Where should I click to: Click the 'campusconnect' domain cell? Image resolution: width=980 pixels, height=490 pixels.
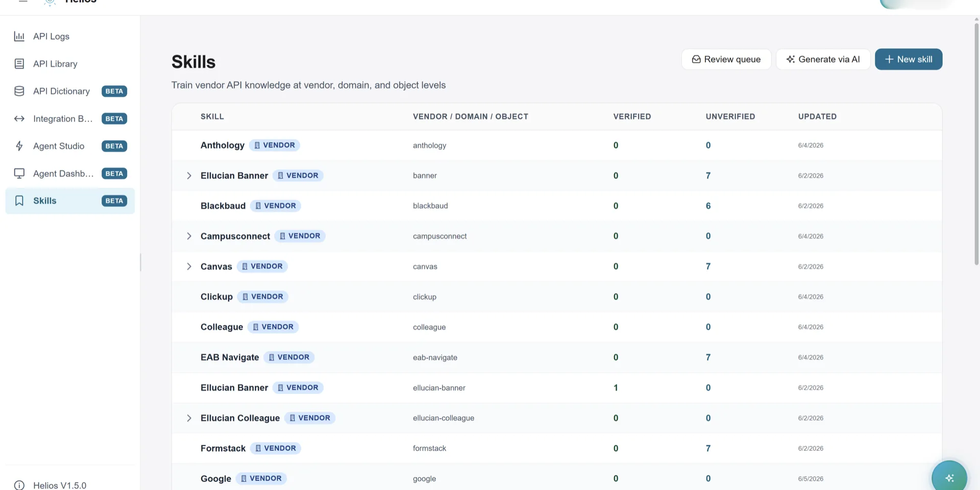439,236
